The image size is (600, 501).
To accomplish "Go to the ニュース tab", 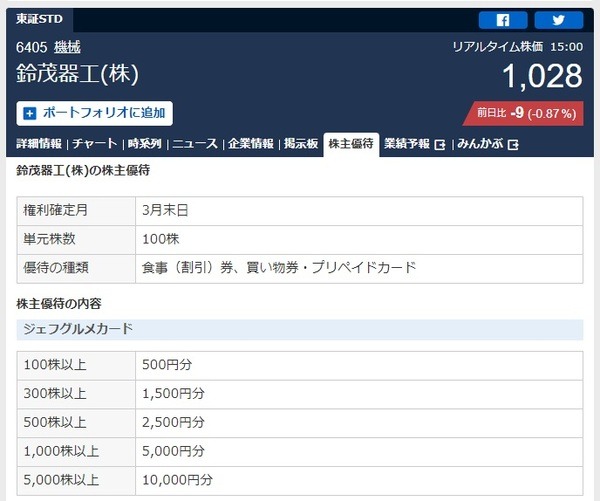I will (195, 144).
